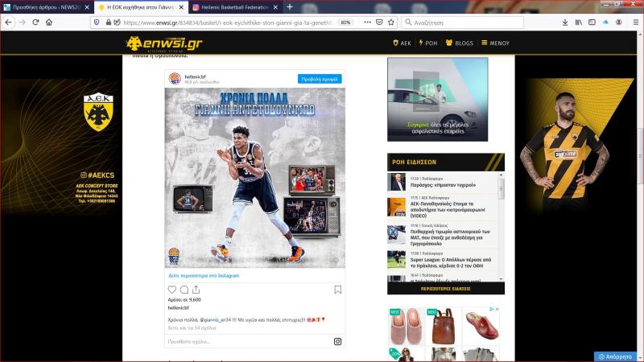The image size is (644, 362).
Task: Open view all 54 comments link
Action: [192, 328]
